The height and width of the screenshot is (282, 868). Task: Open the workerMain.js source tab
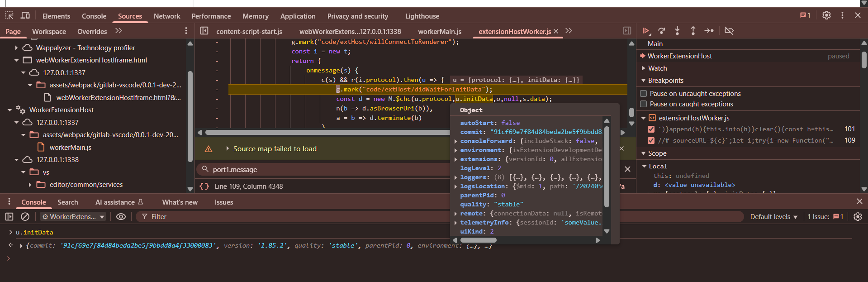440,31
